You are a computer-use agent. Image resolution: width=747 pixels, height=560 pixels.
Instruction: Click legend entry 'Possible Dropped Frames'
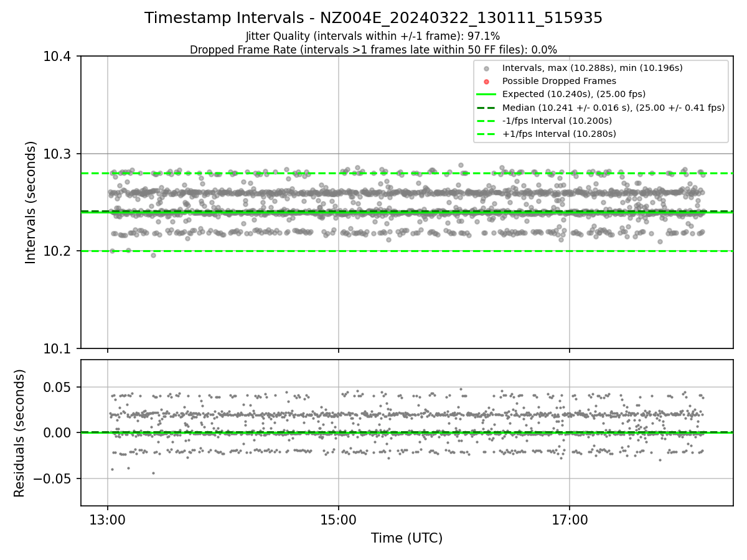click(x=559, y=81)
